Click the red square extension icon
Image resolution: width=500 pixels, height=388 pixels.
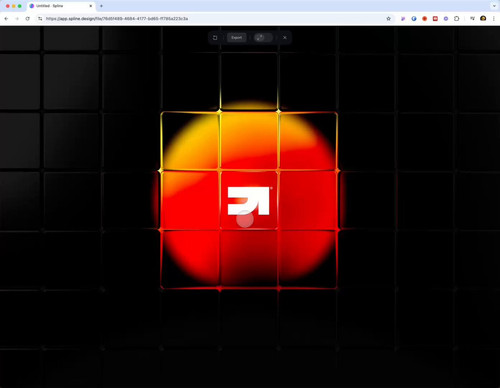click(435, 19)
